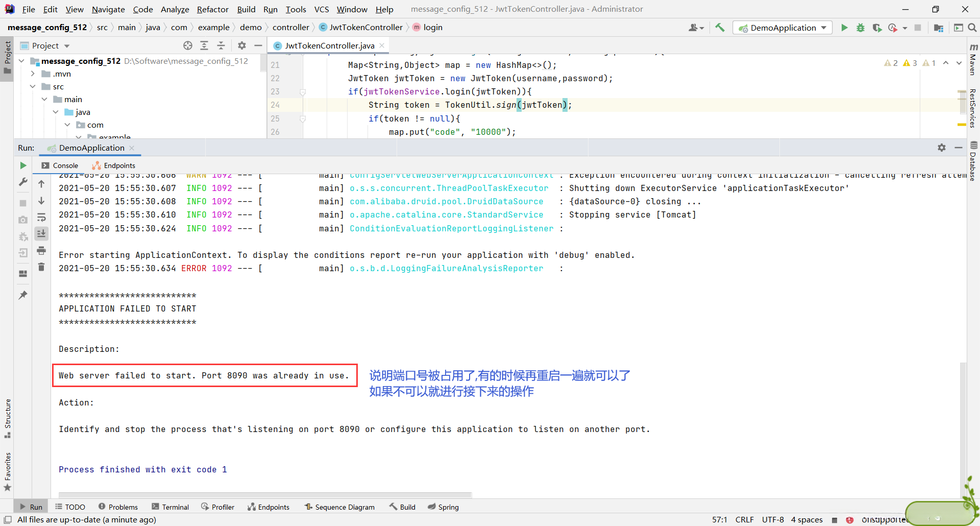Toggle the Favorites side tool window
The width and height of the screenshot is (980, 526).
(8, 471)
